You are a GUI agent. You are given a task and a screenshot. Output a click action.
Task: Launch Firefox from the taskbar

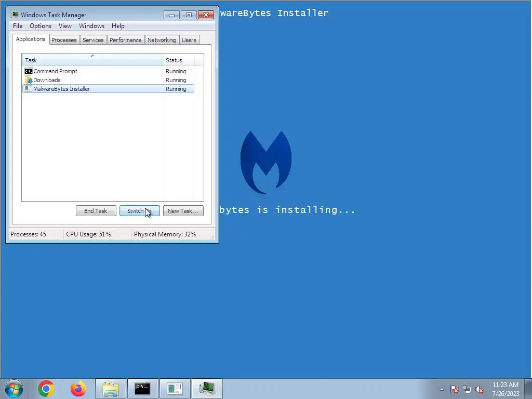(78, 389)
